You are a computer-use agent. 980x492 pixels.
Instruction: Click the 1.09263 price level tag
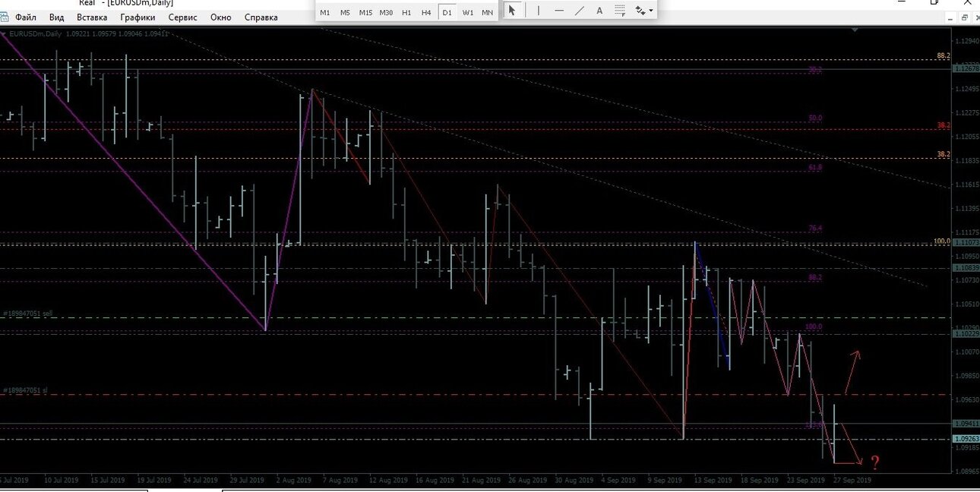(x=965, y=439)
